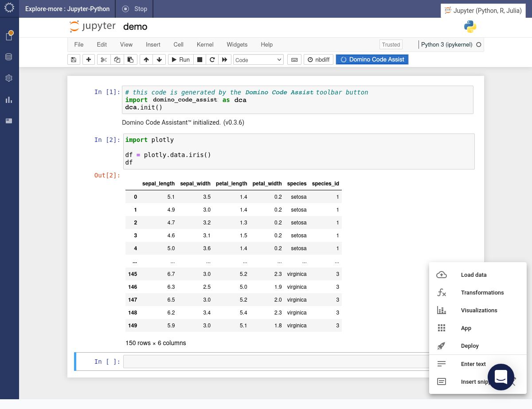This screenshot has height=409, width=532.
Task: Select Enter text in Code Assist menu
Action: [478, 364]
